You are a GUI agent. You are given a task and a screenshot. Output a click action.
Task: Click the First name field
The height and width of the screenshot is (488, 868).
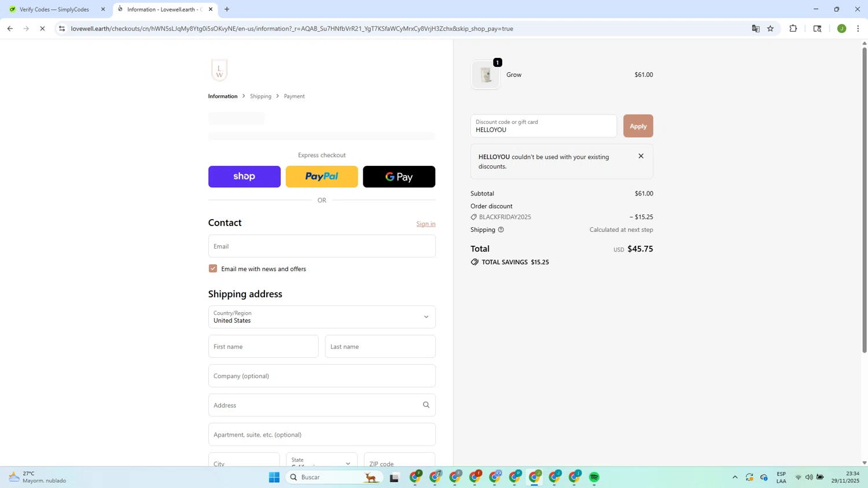click(x=263, y=346)
